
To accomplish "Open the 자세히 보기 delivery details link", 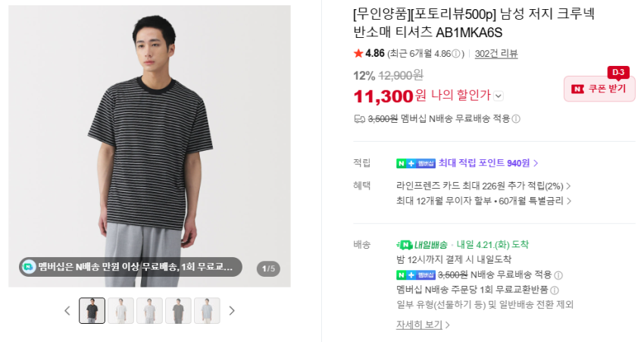I will pos(423,325).
